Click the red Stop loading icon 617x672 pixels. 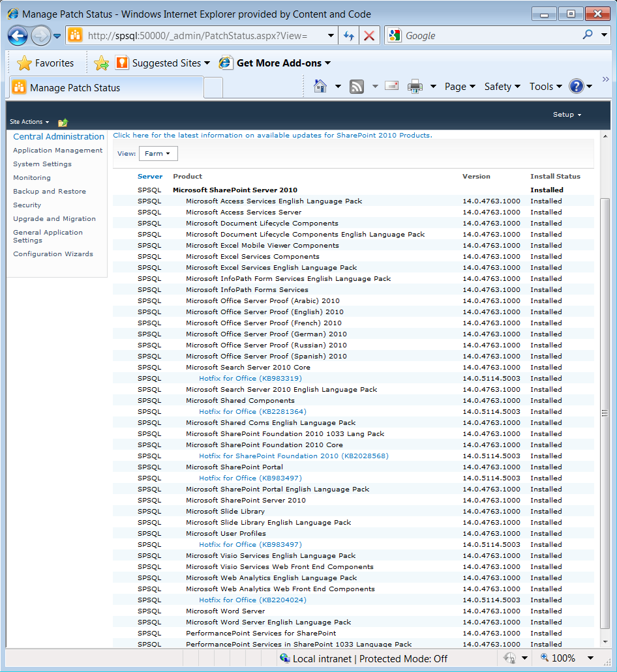click(369, 36)
